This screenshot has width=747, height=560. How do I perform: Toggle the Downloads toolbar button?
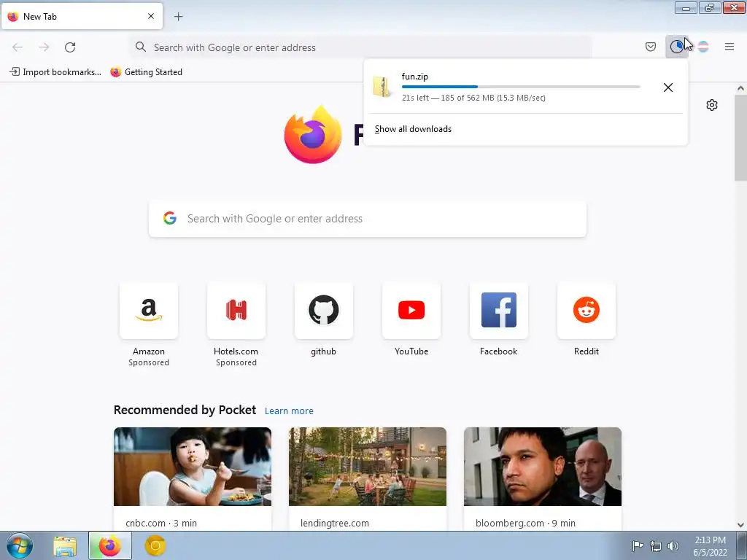coord(676,47)
